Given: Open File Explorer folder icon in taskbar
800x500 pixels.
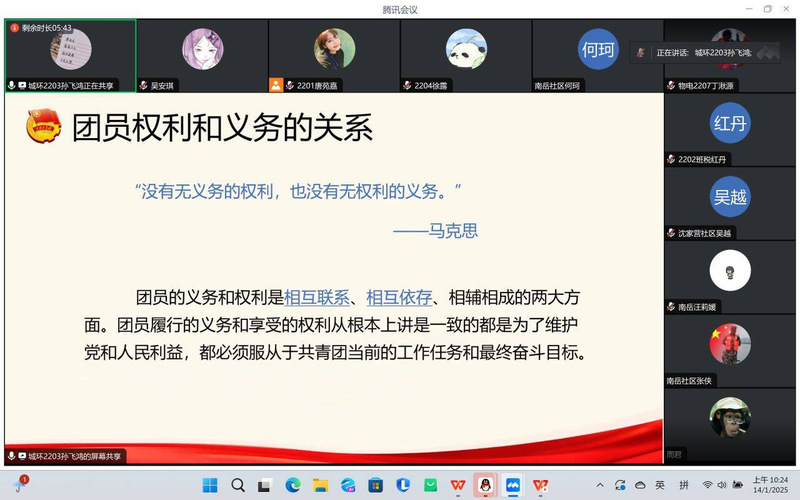Looking at the screenshot, I should click(320, 485).
